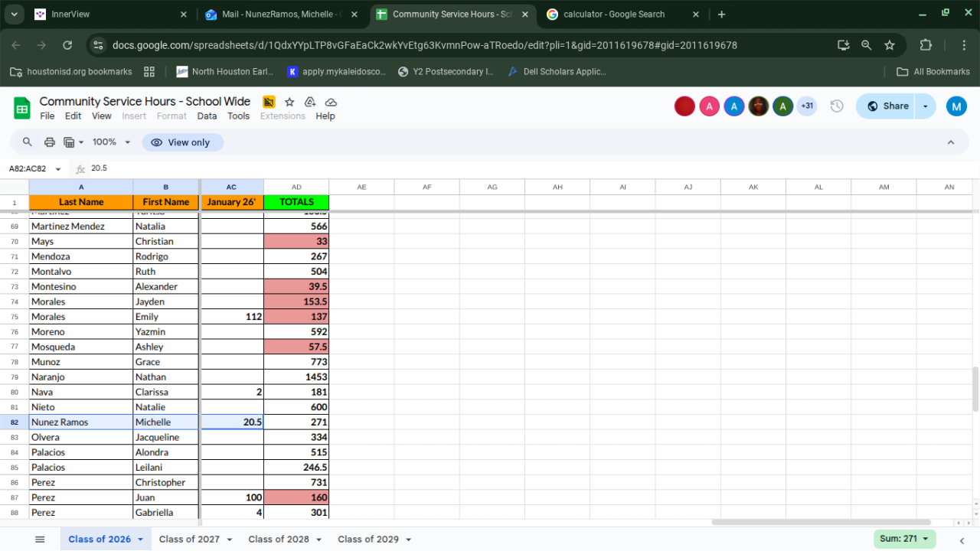Screen dimensions: 980x551
Task: Open the filter views toolbar icon
Action: [x=73, y=142]
